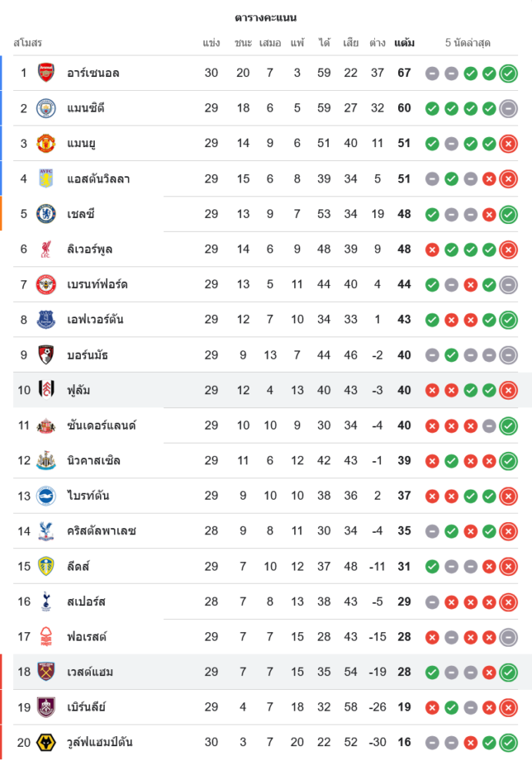Click the Chelsea club crest
This screenshot has height=770, width=532.
coord(46,214)
